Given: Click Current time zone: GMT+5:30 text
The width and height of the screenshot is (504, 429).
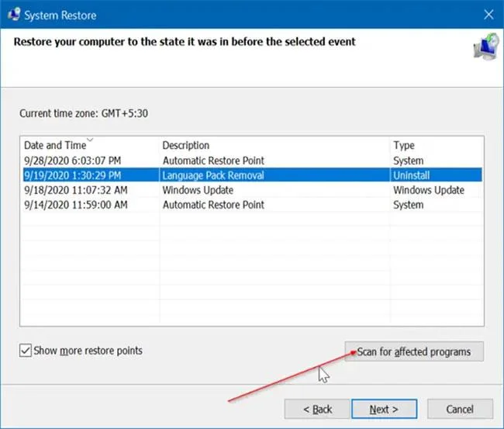Looking at the screenshot, I should 84,113.
